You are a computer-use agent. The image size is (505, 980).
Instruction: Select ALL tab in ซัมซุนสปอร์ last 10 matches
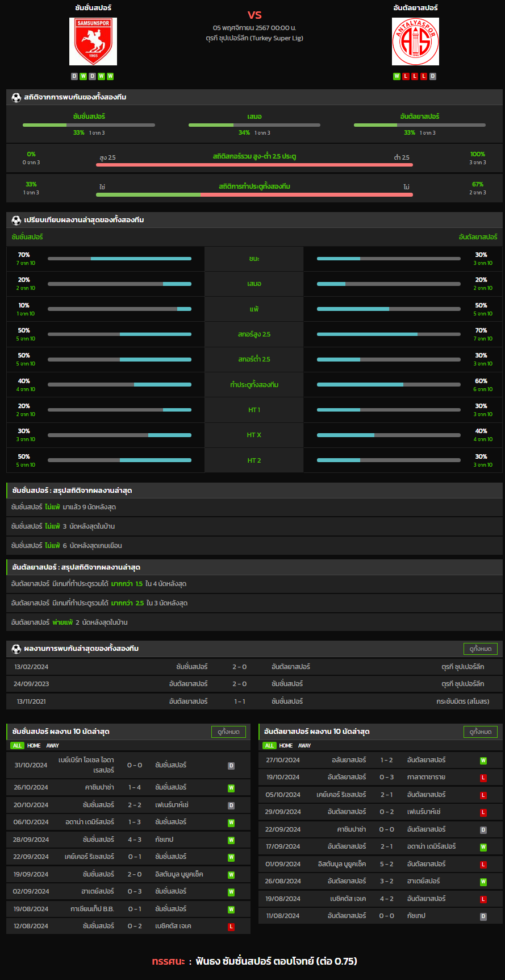click(x=17, y=745)
